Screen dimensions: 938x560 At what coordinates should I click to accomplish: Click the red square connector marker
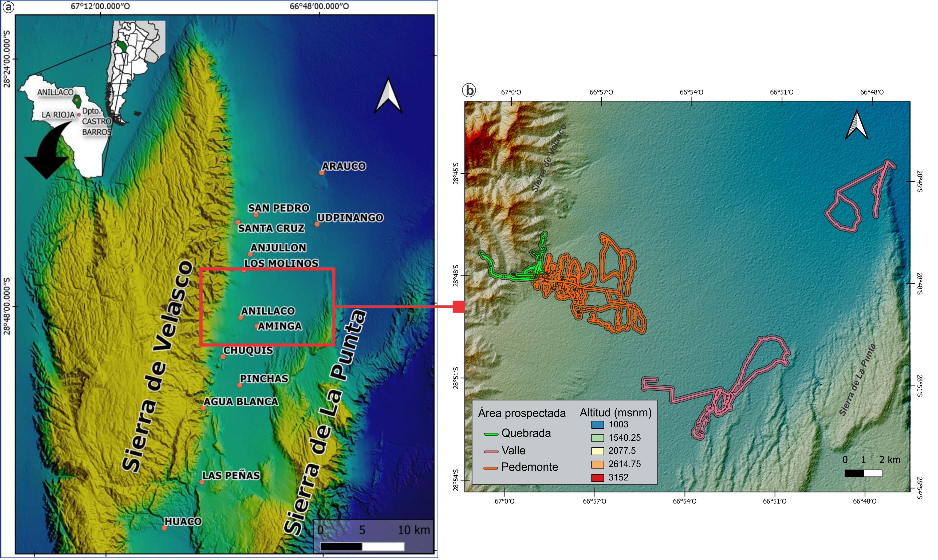click(x=458, y=307)
